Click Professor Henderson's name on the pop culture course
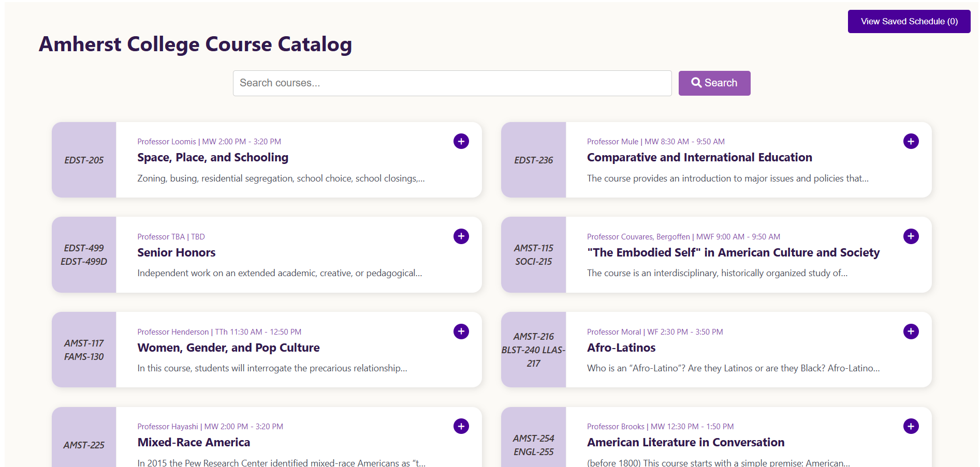Screen dimensions: 980x467 [173, 332]
